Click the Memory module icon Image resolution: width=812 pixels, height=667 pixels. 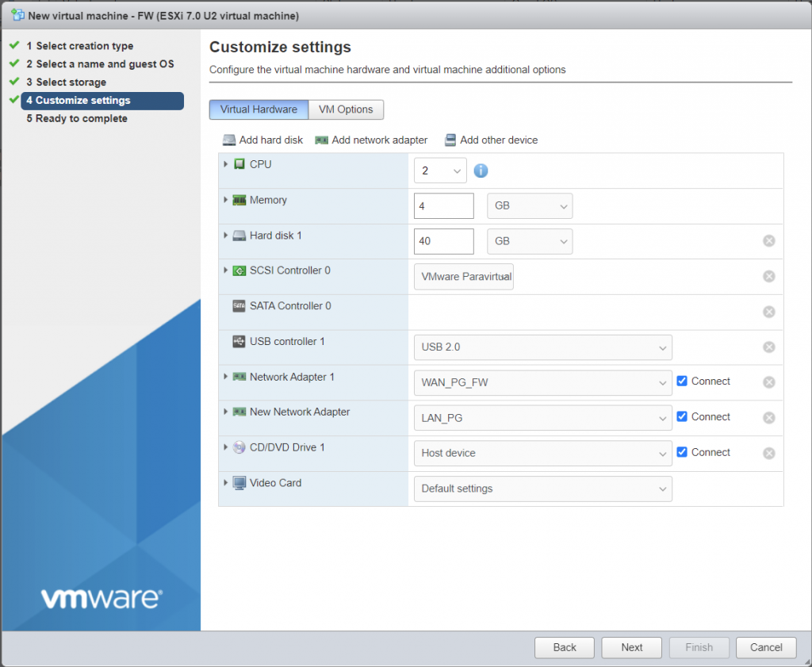(239, 200)
